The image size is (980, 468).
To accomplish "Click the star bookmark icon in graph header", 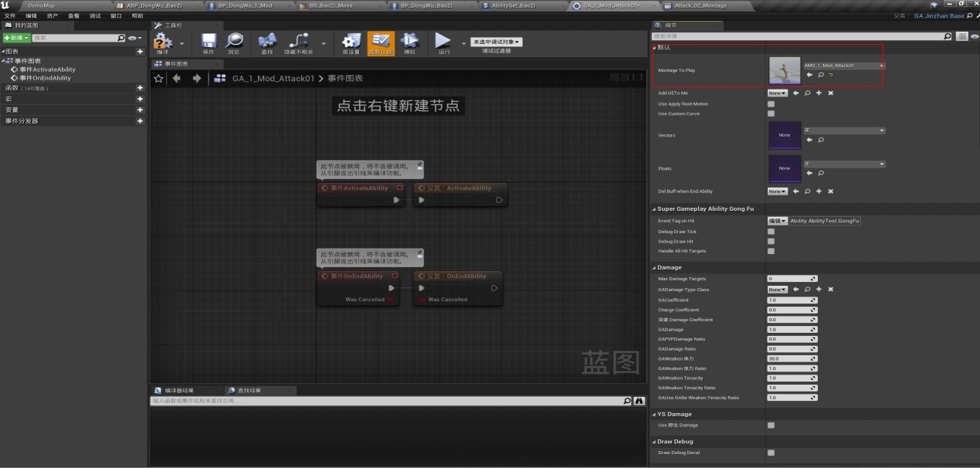I will tap(159, 78).
